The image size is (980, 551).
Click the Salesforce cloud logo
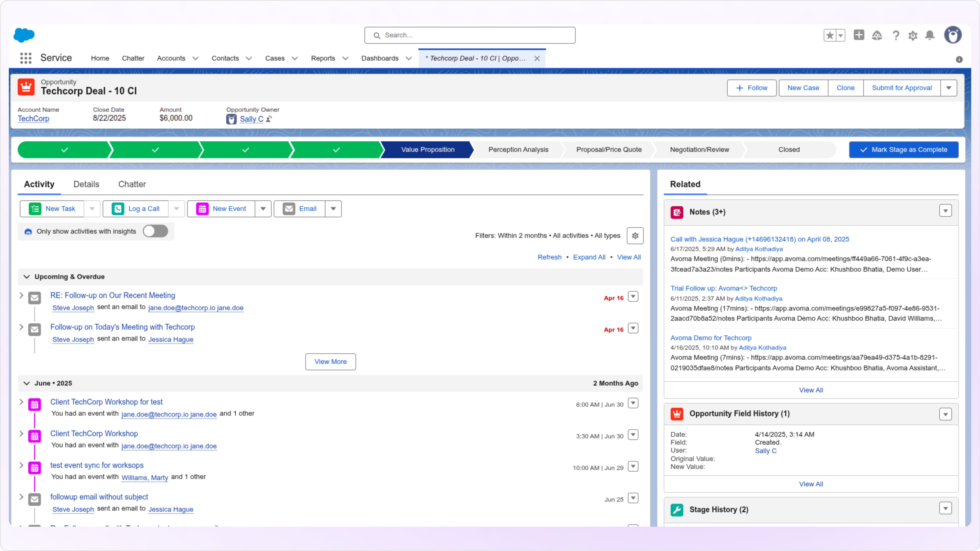24,35
